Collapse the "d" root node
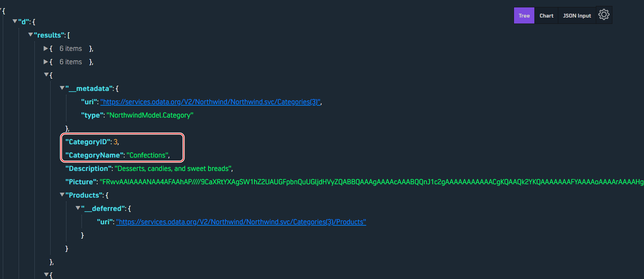The height and width of the screenshot is (279, 644). pos(15,21)
